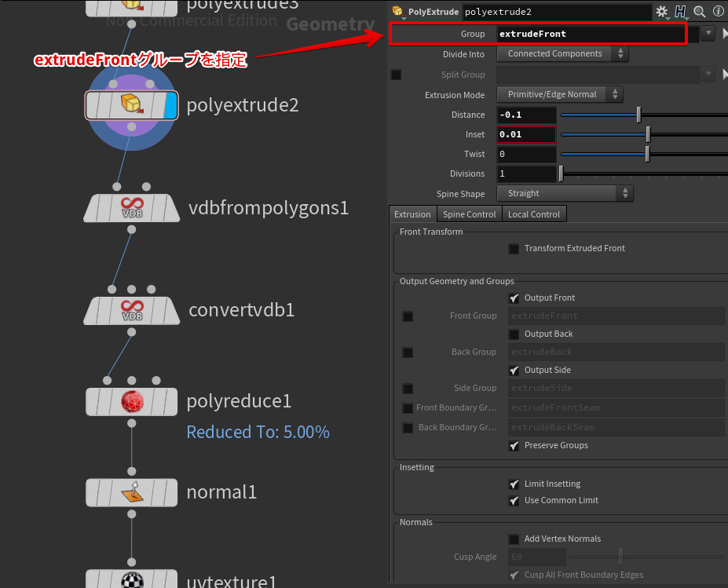728x588 pixels.
Task: Click the Divisions value field
Action: (x=526, y=173)
